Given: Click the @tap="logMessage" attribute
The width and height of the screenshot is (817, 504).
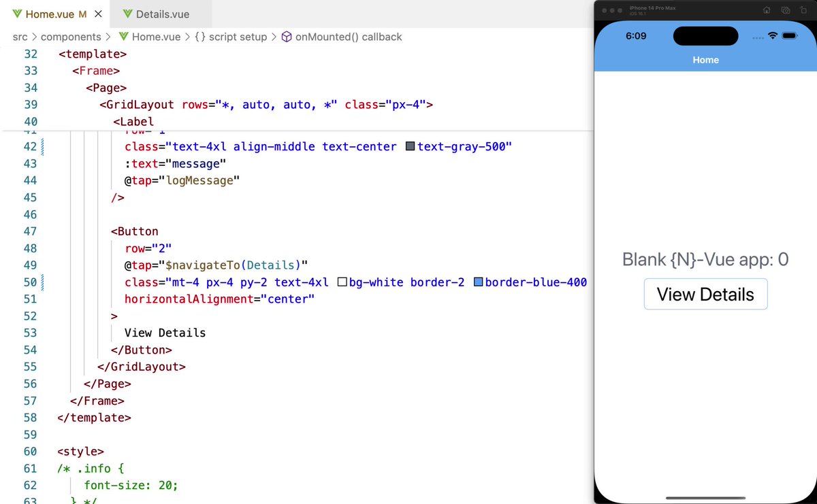Looking at the screenshot, I should click(x=182, y=181).
